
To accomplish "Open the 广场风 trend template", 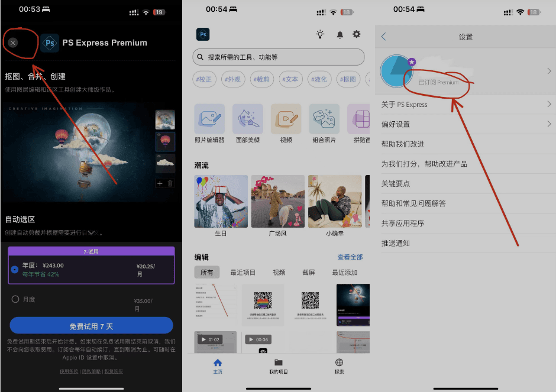I will (x=278, y=201).
